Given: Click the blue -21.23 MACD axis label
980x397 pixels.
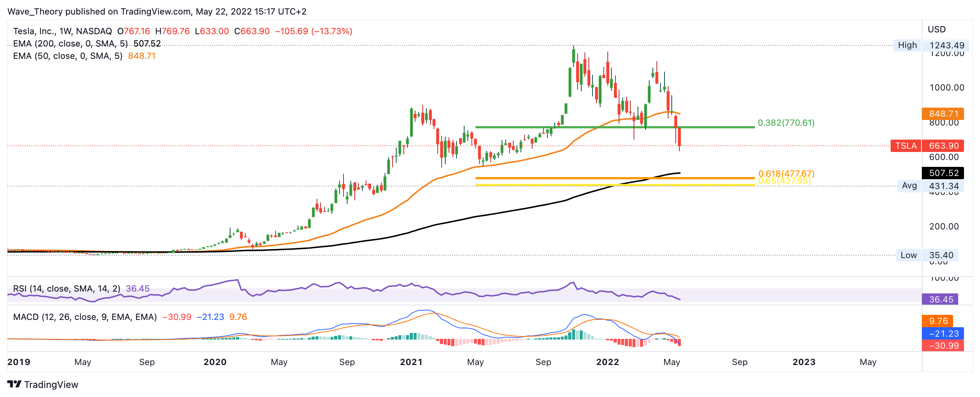Looking at the screenshot, I should [943, 333].
